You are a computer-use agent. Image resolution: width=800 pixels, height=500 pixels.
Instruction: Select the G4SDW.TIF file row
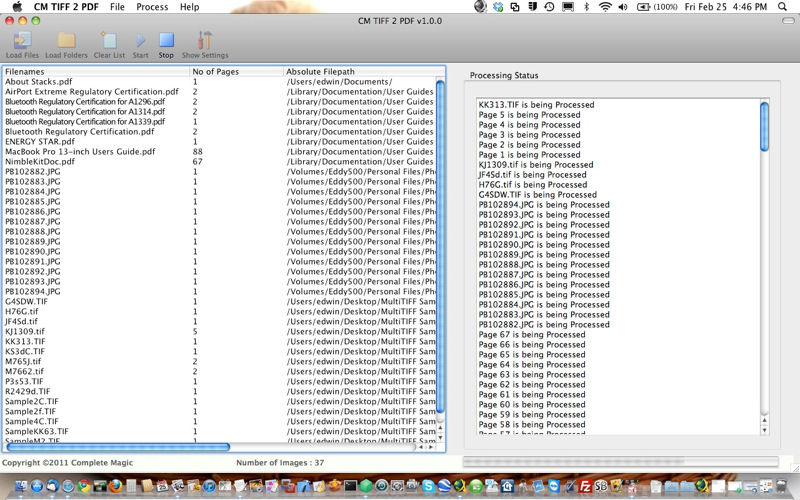pyautogui.click(x=219, y=302)
